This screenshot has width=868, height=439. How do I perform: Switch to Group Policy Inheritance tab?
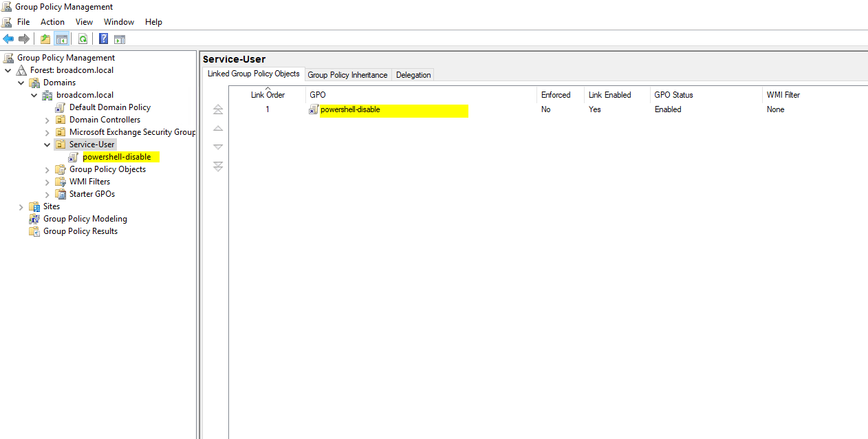pyautogui.click(x=347, y=75)
